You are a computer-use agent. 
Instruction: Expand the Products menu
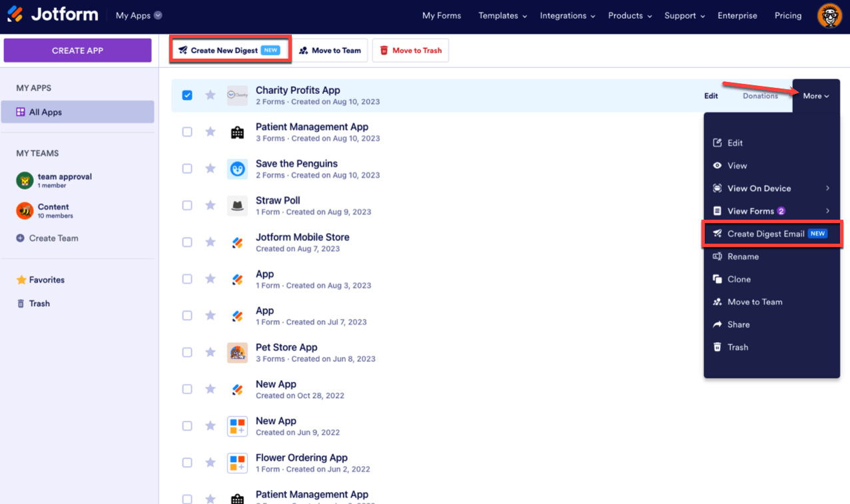[630, 15]
